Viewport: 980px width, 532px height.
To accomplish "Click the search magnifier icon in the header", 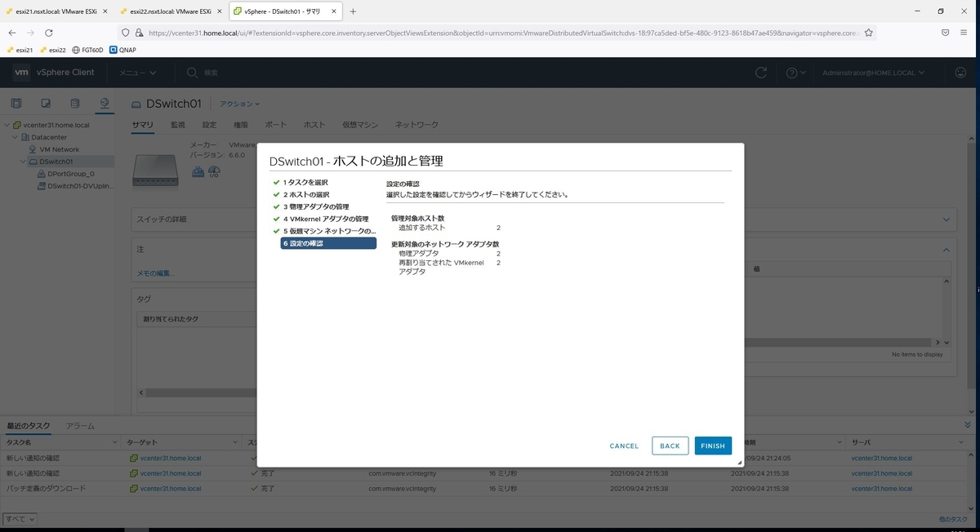I will [x=193, y=73].
